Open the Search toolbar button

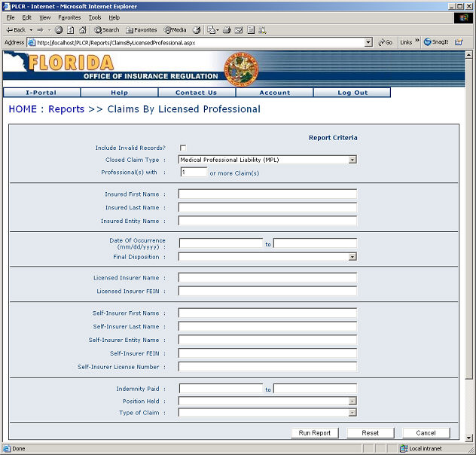point(106,30)
